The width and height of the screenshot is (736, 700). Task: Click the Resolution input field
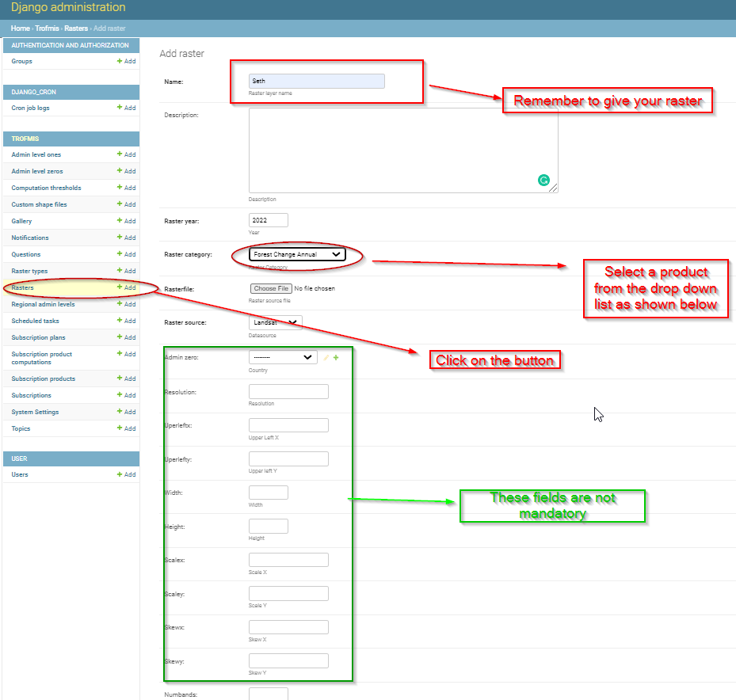pyautogui.click(x=288, y=392)
